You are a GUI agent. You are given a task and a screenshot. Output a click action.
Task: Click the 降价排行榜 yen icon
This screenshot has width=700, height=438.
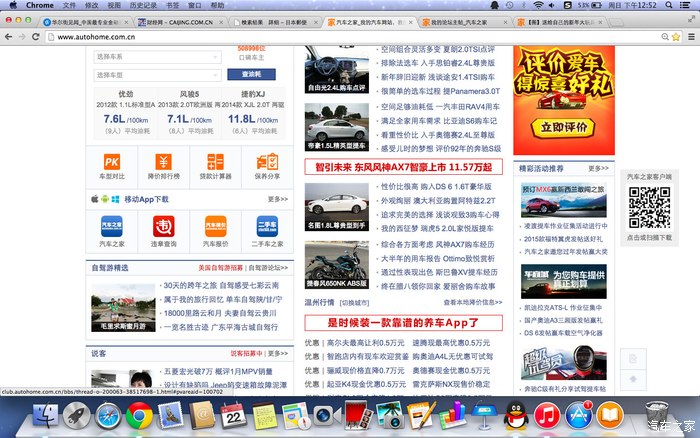point(163,162)
